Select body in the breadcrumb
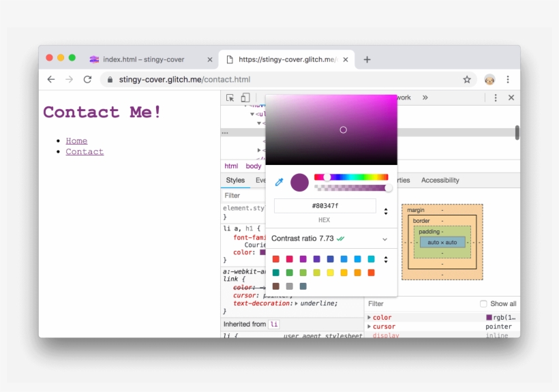 pos(254,166)
